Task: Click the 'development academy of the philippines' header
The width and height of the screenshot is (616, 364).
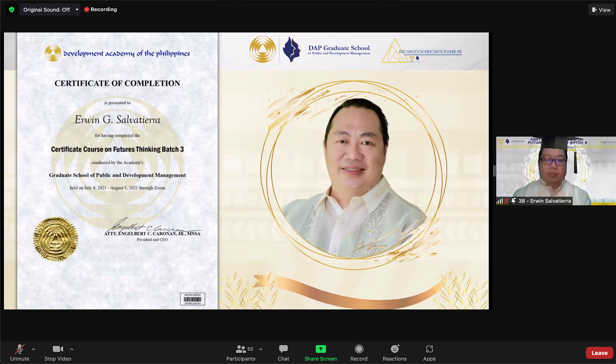Action: tap(117, 53)
